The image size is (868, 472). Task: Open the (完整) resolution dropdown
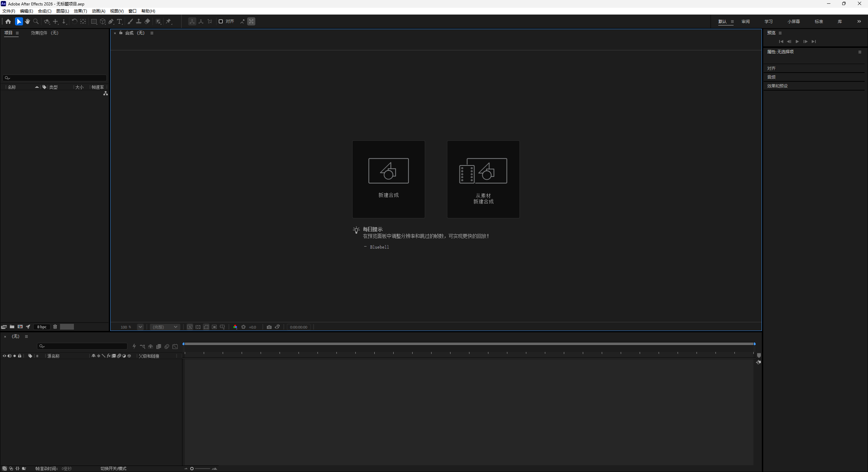(x=165, y=327)
